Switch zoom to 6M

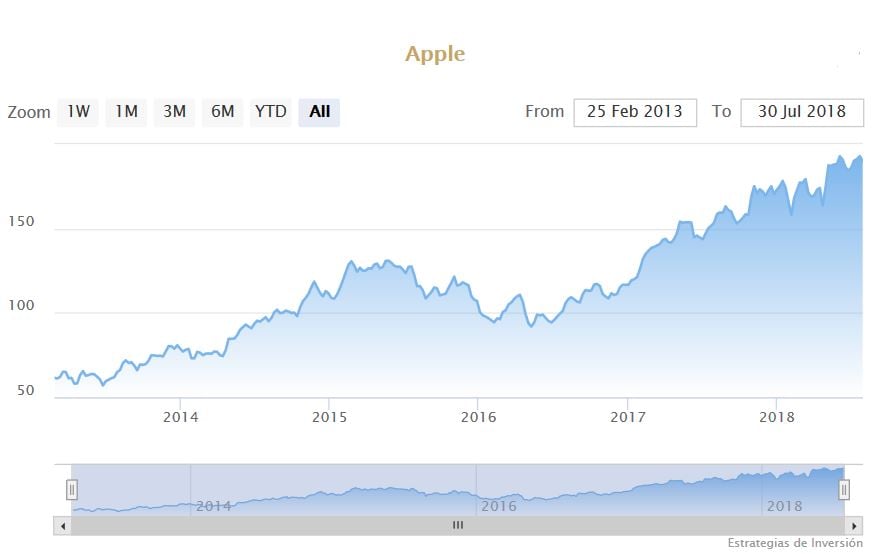[x=222, y=111]
